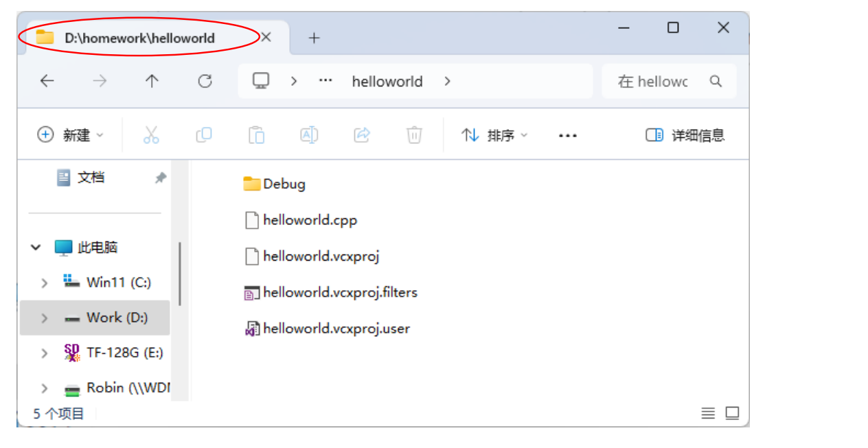Open the 新建 dropdown menu
The image size is (868, 448).
click(71, 135)
